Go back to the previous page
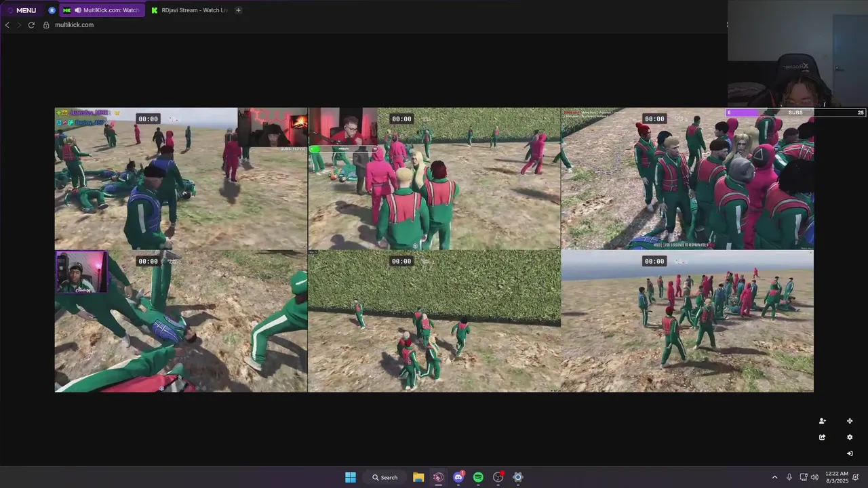 coord(7,25)
